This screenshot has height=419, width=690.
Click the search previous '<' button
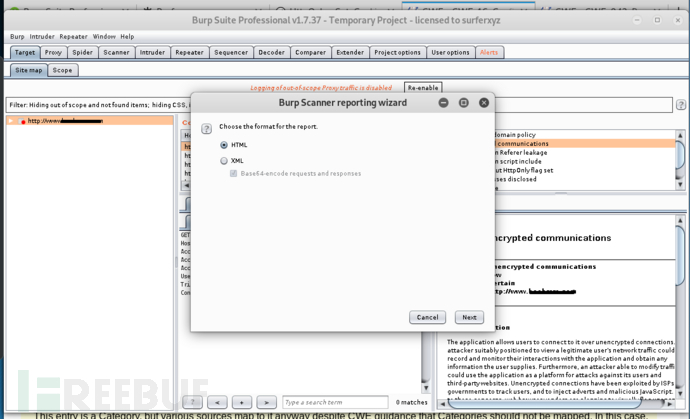tap(217, 402)
